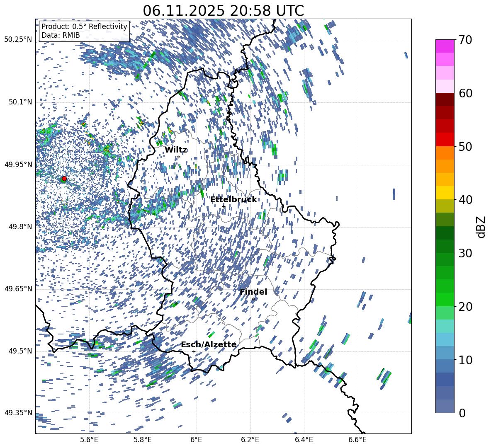The width and height of the screenshot is (491, 448).
Task: Click the colorbar 30 tick value
Action: coord(466,253)
